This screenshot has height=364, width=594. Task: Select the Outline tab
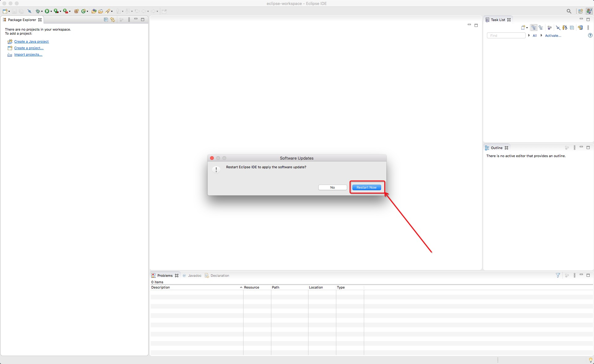[x=497, y=148]
